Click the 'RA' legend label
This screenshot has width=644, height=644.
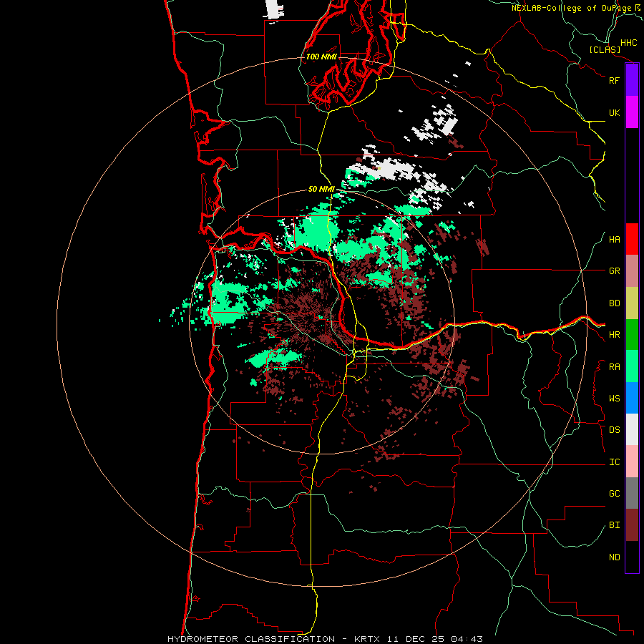click(x=614, y=367)
